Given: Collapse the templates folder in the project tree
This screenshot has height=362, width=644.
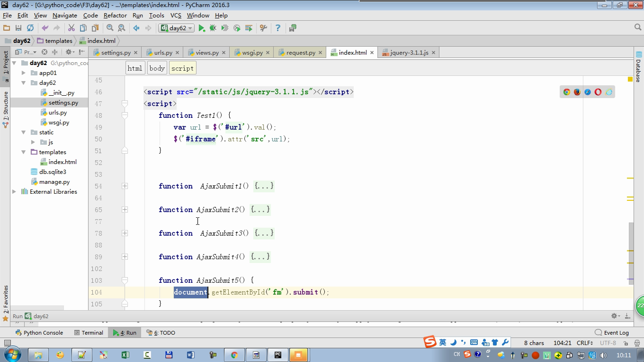Looking at the screenshot, I should (24, 152).
